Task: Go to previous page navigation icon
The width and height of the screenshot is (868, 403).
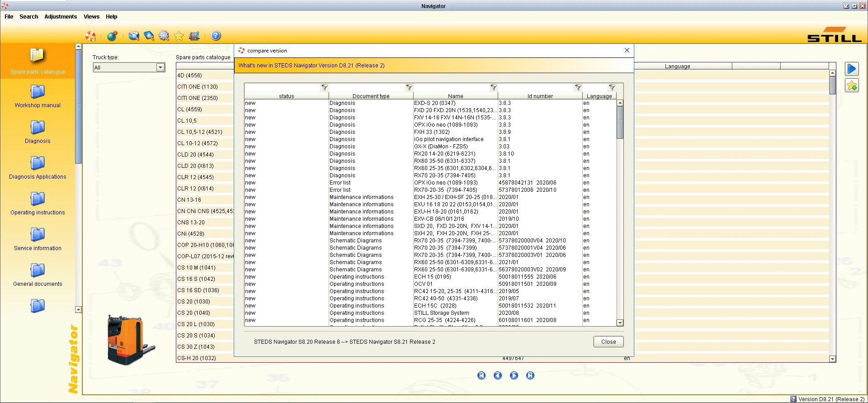Action: 498,375
